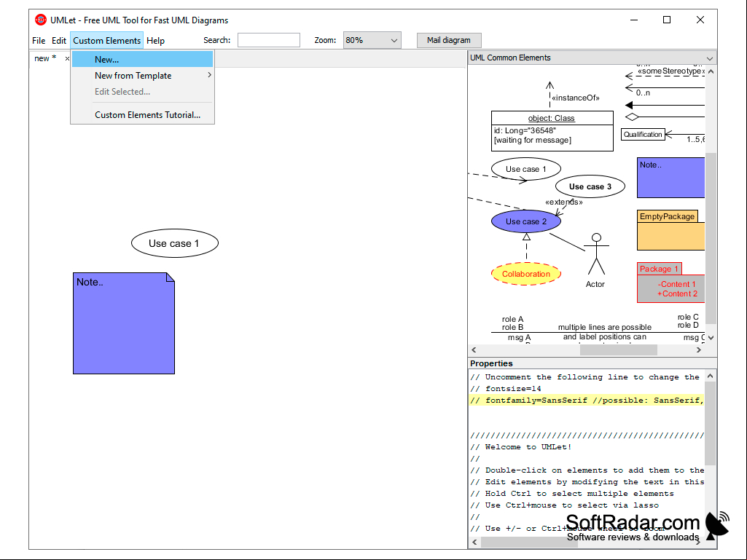Pick the blue Note.. palette element
747x560 pixels.
pyautogui.click(x=670, y=178)
